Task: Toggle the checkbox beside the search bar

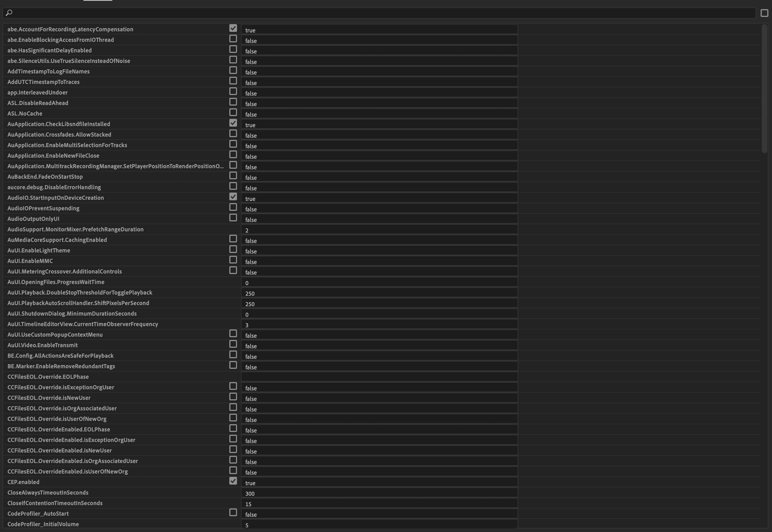Action: click(764, 13)
